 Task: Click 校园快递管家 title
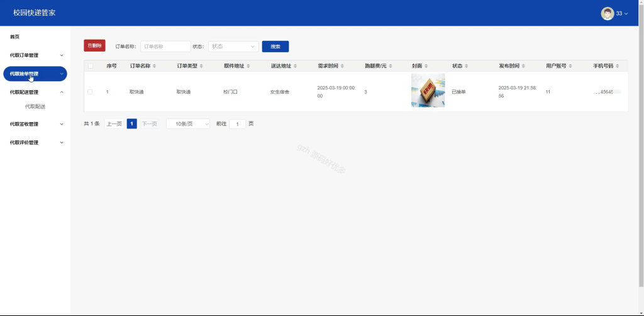(34, 13)
